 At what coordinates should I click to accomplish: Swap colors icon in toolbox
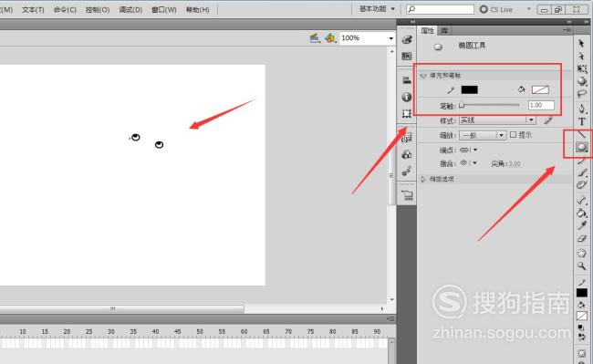(x=582, y=337)
